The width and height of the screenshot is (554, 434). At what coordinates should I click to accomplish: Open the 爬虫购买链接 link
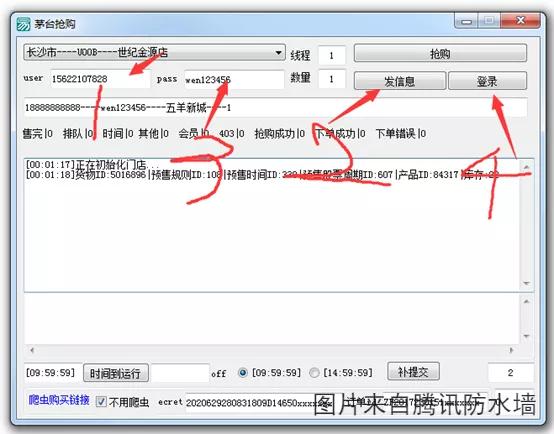coord(59,400)
